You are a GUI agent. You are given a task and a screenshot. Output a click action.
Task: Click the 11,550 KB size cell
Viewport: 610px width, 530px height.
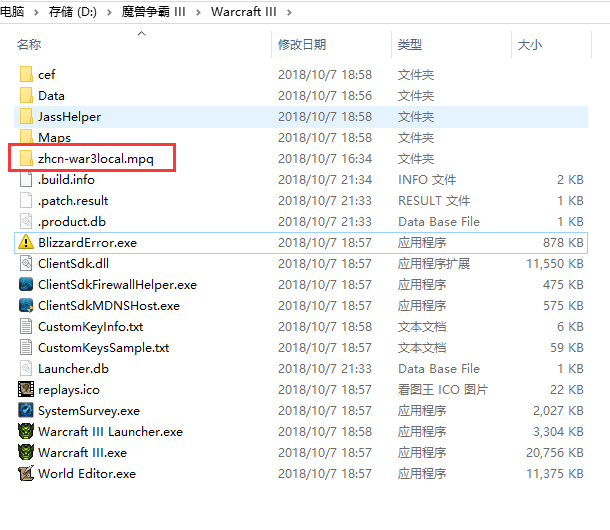click(555, 263)
